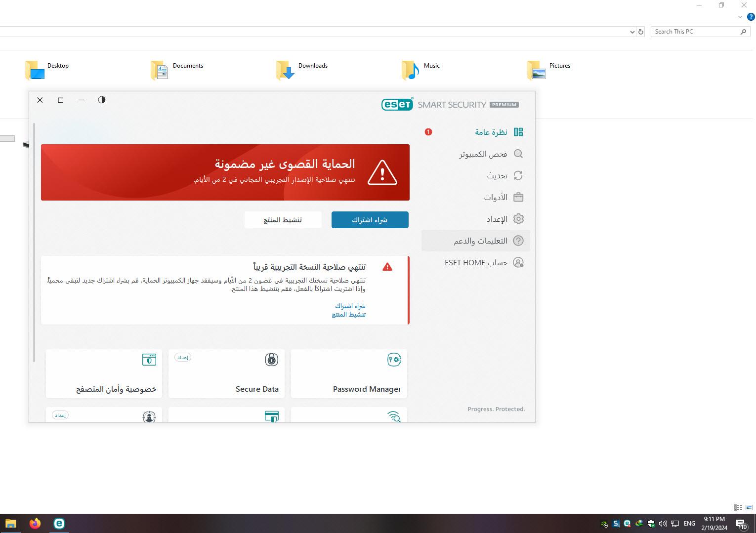Toggle ESET dark/light contrast mode icon
756x533 pixels.
click(102, 100)
